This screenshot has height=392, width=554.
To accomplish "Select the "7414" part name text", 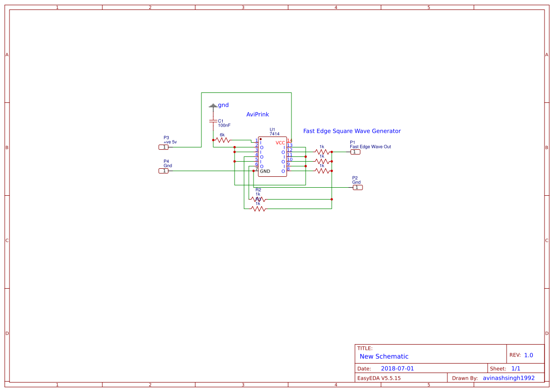I will click(274, 134).
